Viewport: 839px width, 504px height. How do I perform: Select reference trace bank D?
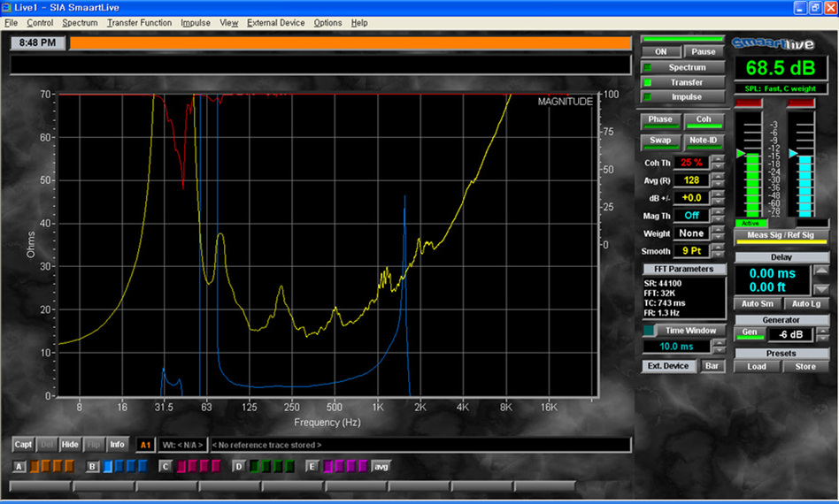(238, 466)
